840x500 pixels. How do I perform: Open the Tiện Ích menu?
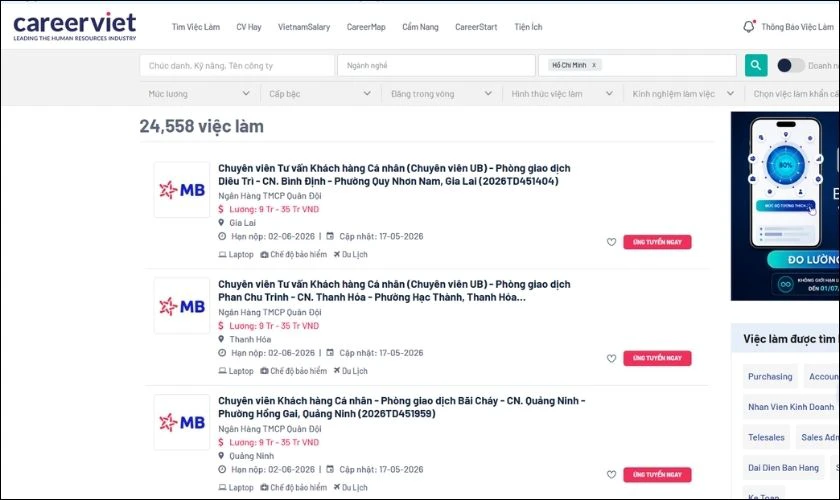528,27
